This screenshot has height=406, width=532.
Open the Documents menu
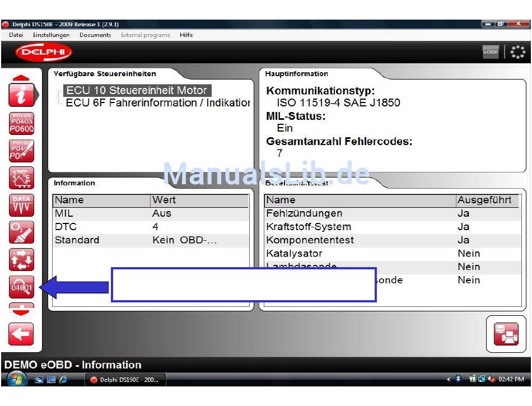95,35
